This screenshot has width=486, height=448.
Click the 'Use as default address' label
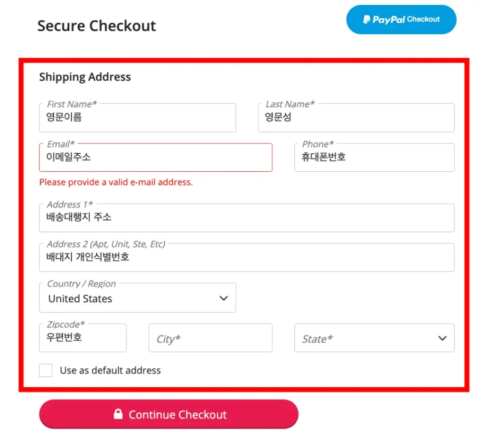tap(110, 371)
